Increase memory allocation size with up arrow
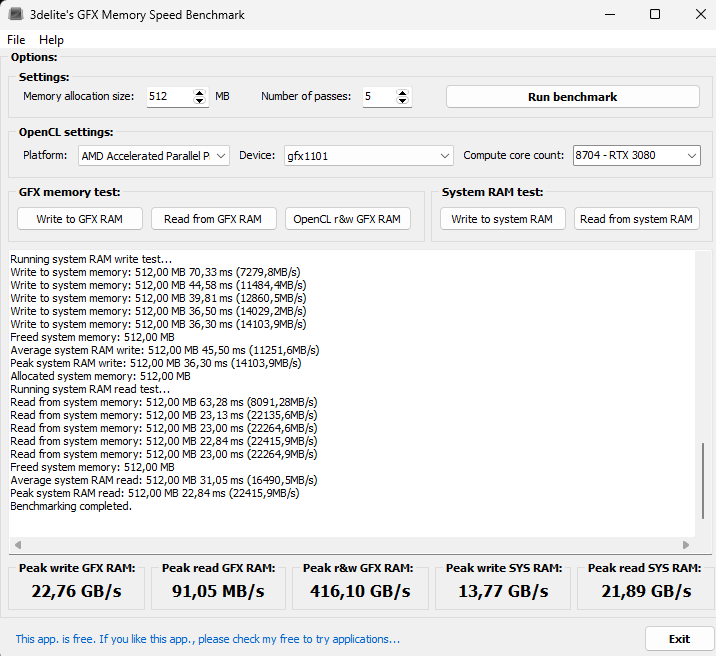This screenshot has height=656, width=716. (200, 93)
